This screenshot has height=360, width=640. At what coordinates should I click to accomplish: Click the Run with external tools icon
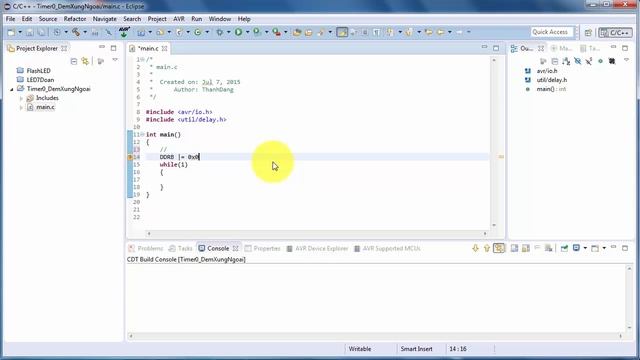coord(276,32)
